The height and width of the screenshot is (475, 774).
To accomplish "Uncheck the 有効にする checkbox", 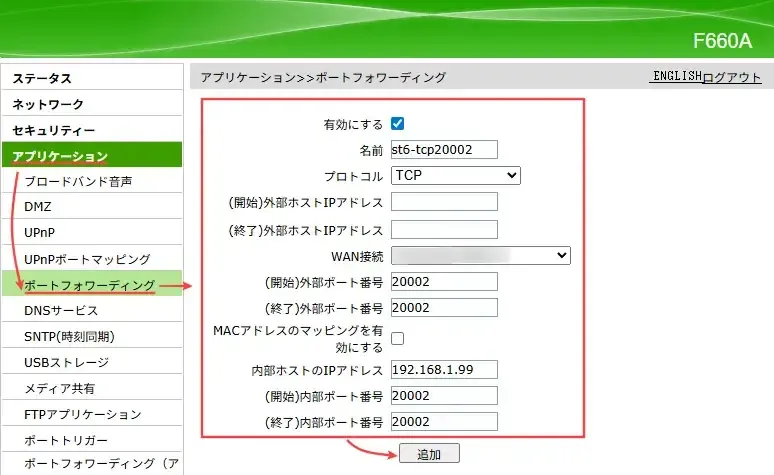I will coord(397,123).
